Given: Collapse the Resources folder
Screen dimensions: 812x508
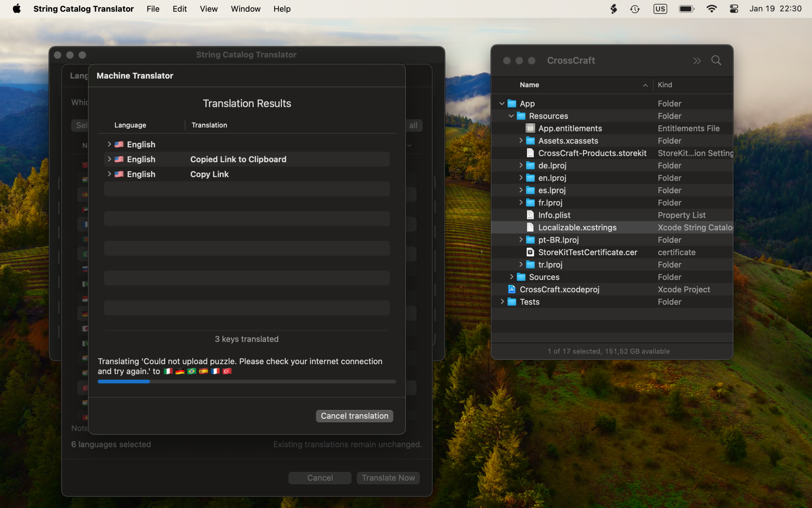Looking at the screenshot, I should [x=511, y=116].
